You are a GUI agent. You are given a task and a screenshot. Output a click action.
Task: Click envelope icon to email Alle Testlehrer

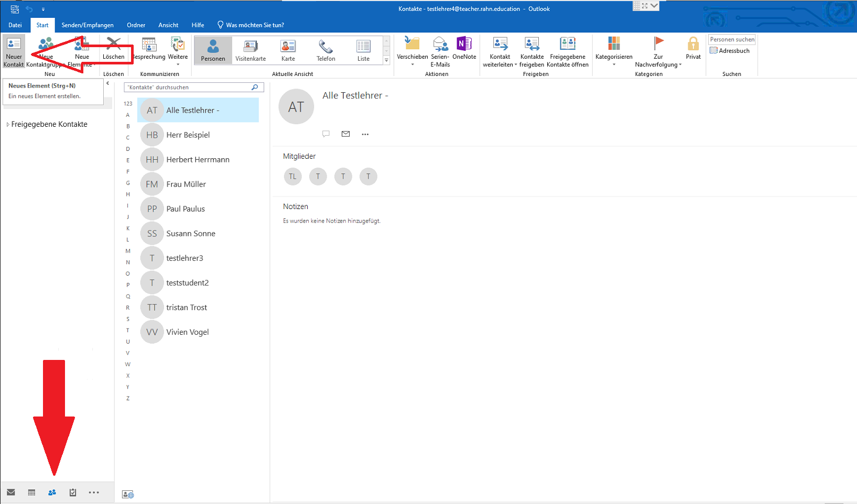tap(345, 134)
